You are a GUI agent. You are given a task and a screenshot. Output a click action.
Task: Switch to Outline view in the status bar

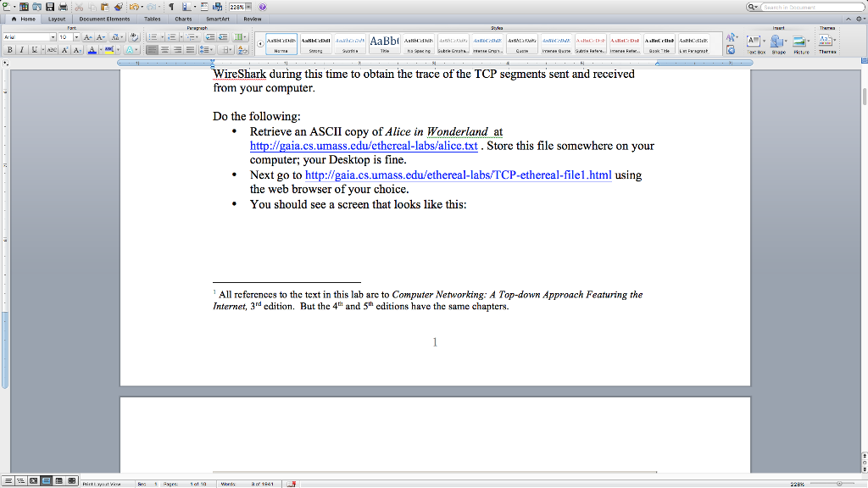point(20,481)
